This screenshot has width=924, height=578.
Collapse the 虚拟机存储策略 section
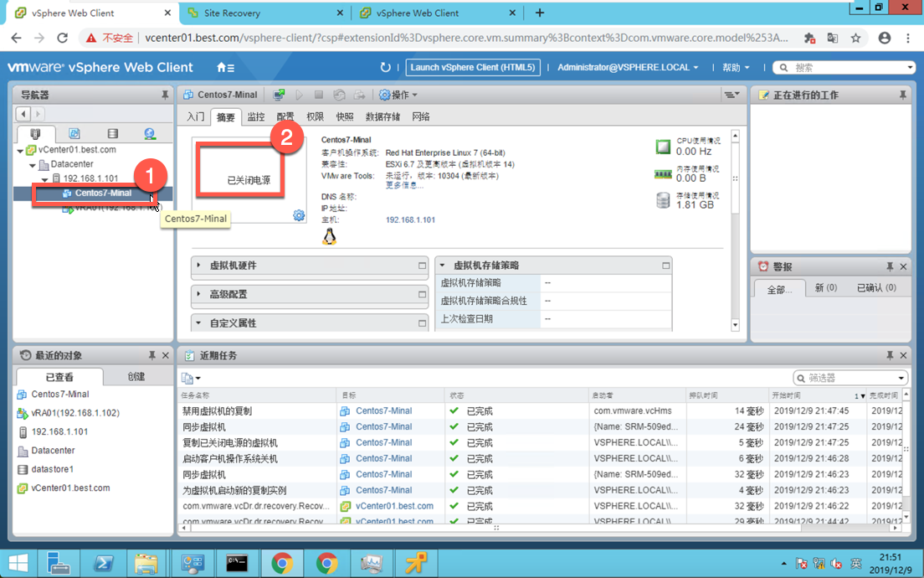tap(442, 266)
